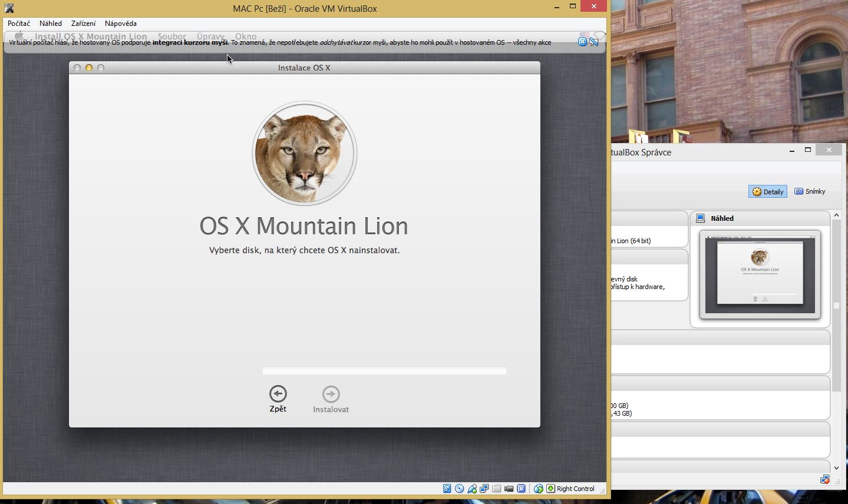Dismiss the mouse integration notification with blue X

(582, 42)
